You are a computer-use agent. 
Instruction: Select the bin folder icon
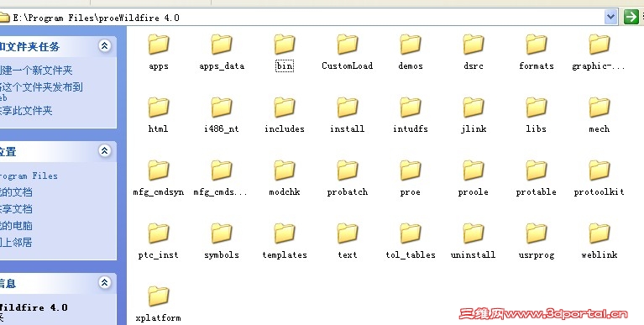(x=285, y=45)
